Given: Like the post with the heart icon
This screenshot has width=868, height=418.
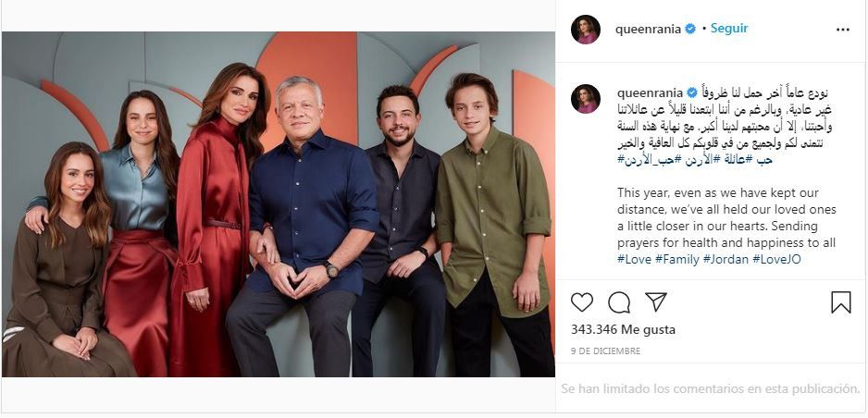Looking at the screenshot, I should point(581,302).
